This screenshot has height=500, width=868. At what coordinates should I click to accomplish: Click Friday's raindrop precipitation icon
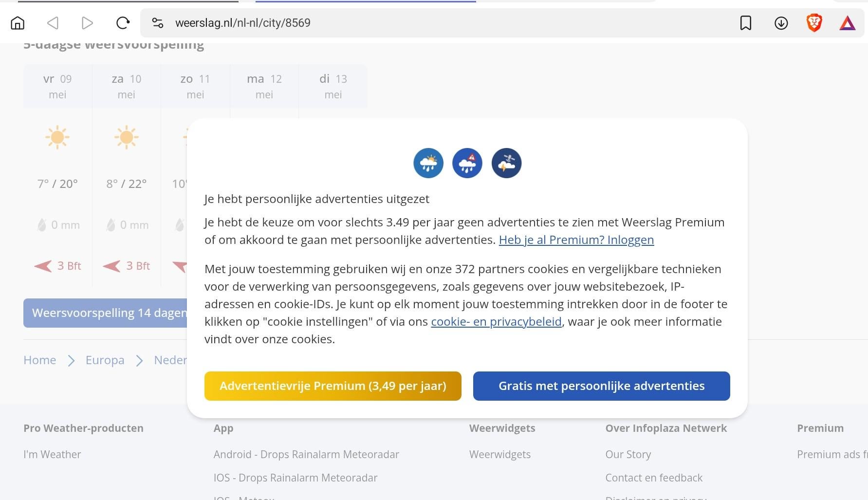(x=42, y=225)
